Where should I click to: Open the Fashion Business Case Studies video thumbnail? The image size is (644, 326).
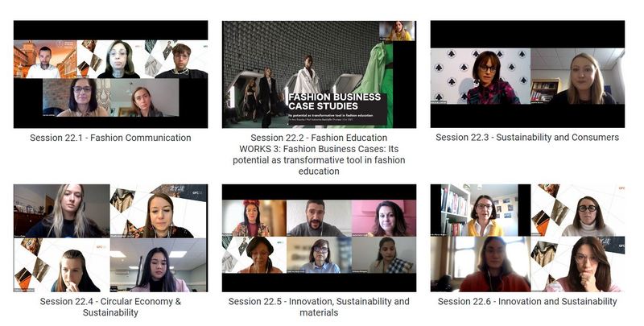[x=319, y=74]
